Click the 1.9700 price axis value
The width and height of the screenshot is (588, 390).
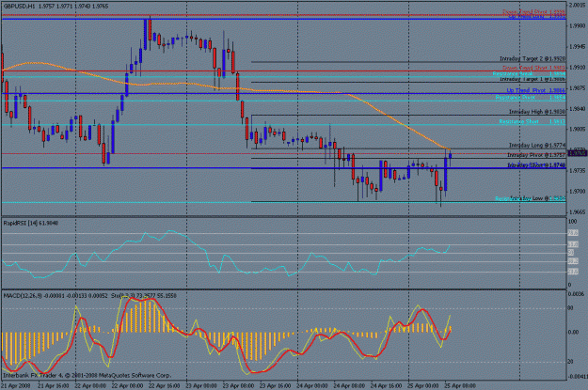coord(577,192)
